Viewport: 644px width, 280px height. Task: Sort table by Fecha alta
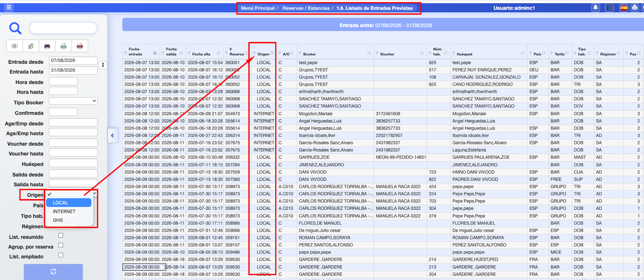(x=219, y=53)
